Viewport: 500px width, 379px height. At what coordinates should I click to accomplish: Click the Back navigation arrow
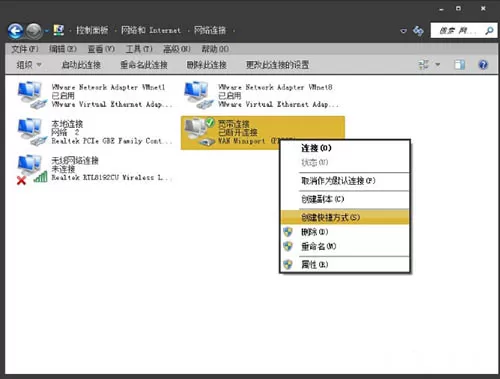(x=15, y=31)
